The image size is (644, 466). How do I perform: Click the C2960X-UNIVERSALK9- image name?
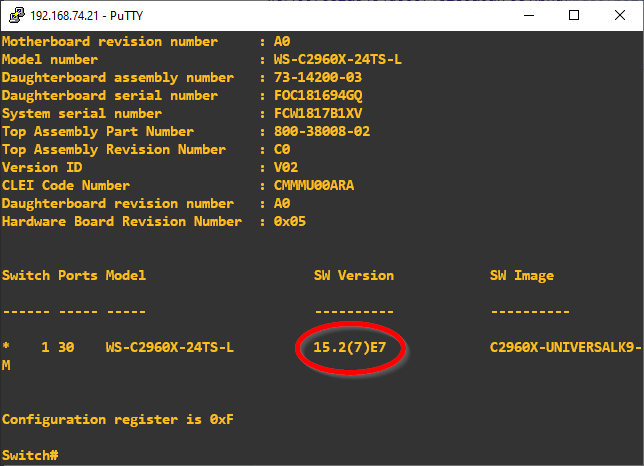click(x=561, y=348)
